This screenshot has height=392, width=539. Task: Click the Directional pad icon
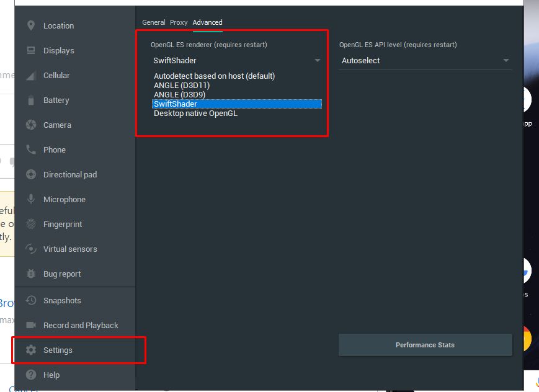coord(31,174)
